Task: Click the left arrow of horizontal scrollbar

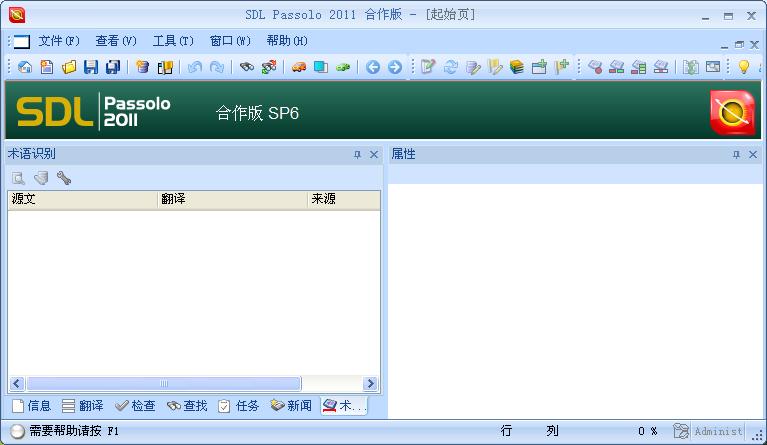Action: [x=17, y=383]
